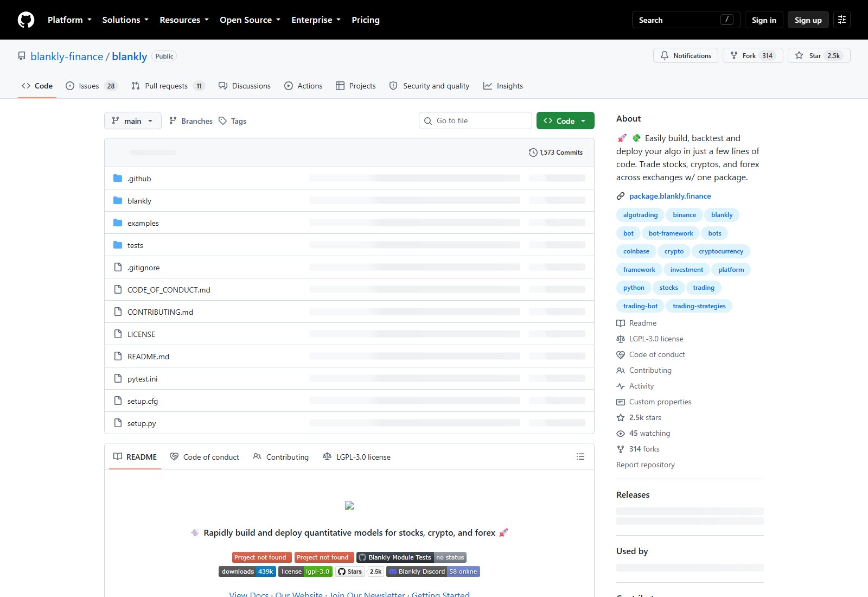Switch to the Actions tab

[x=303, y=86]
